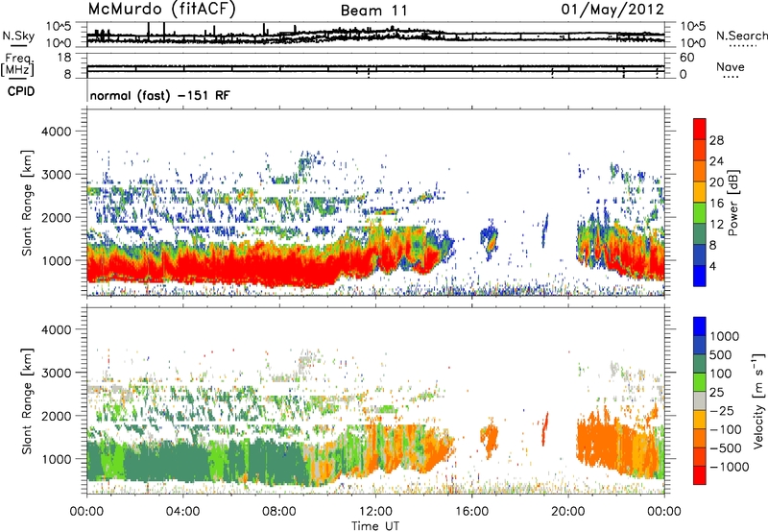This screenshot has width=768, height=532.
Task: Select 3000 tick on velocity panel axis
Action: point(57,373)
